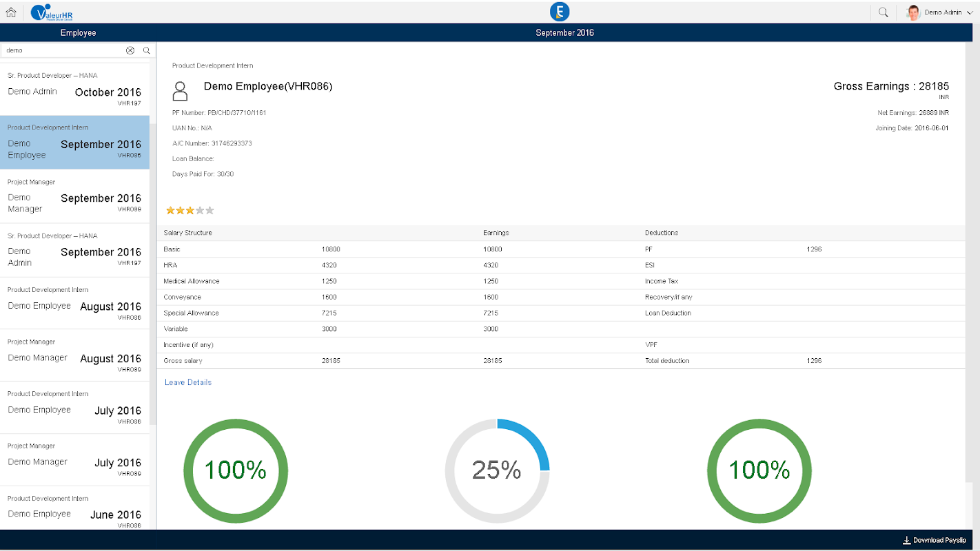Click the ValeurHR logo
The height and width of the screenshot is (551, 980).
coord(52,12)
